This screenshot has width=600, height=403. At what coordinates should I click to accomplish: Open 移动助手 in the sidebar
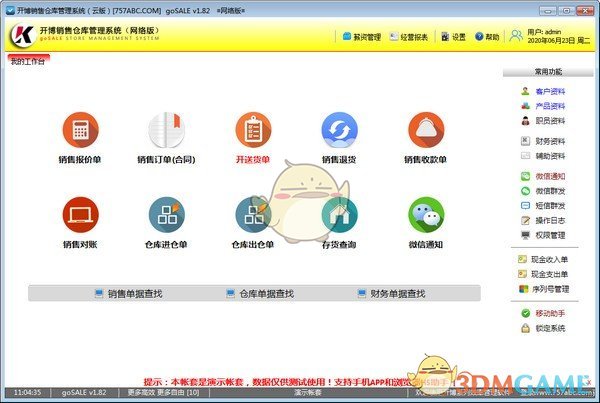coord(543,313)
